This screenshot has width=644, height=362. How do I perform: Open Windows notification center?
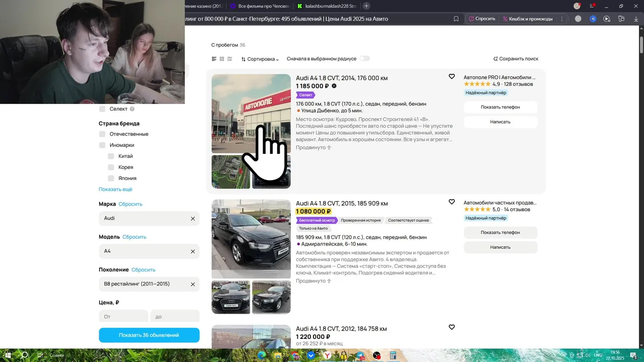pos(634,355)
